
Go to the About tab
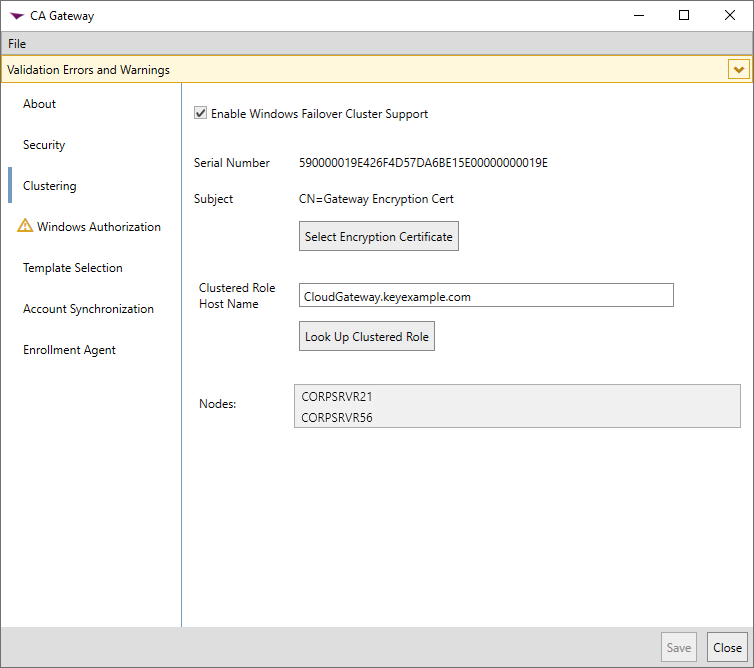[x=40, y=104]
